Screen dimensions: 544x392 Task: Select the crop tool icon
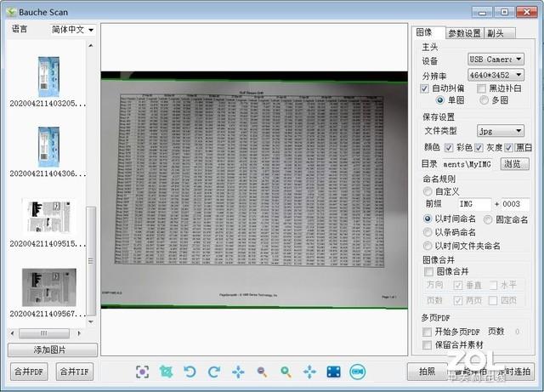[x=167, y=372]
